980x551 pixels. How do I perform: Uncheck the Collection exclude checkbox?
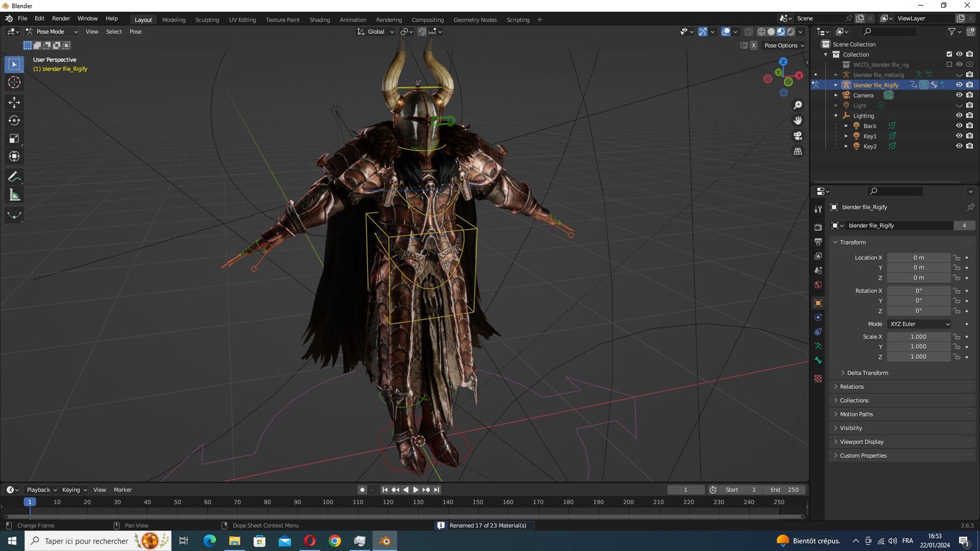949,54
